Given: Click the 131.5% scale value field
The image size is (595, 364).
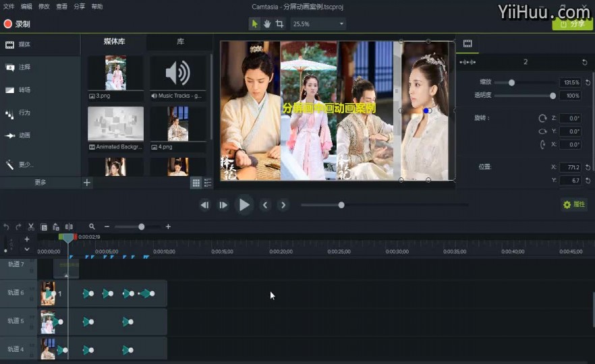Looking at the screenshot, I should pos(571,82).
